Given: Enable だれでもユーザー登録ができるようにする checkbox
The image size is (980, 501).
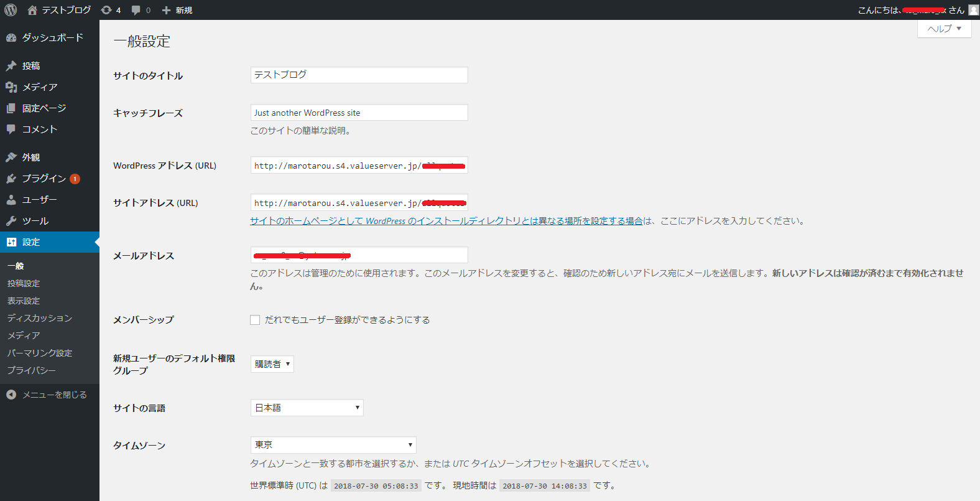Looking at the screenshot, I should pyautogui.click(x=255, y=320).
